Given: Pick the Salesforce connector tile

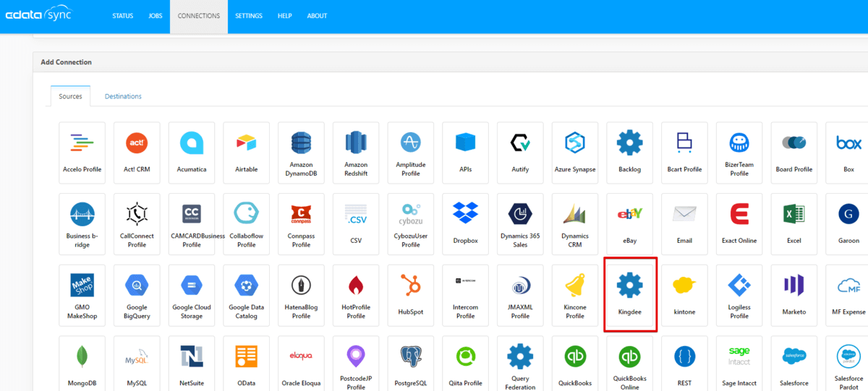Looking at the screenshot, I should [794, 364].
